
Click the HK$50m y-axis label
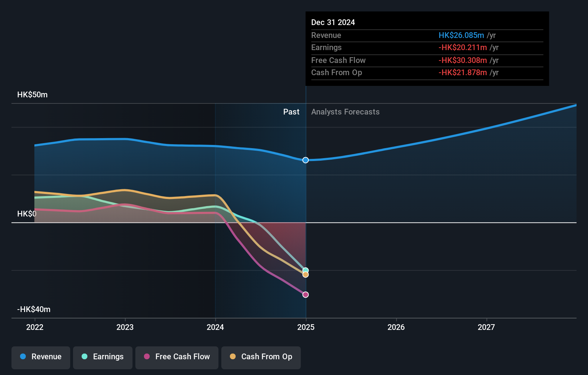[32, 95]
